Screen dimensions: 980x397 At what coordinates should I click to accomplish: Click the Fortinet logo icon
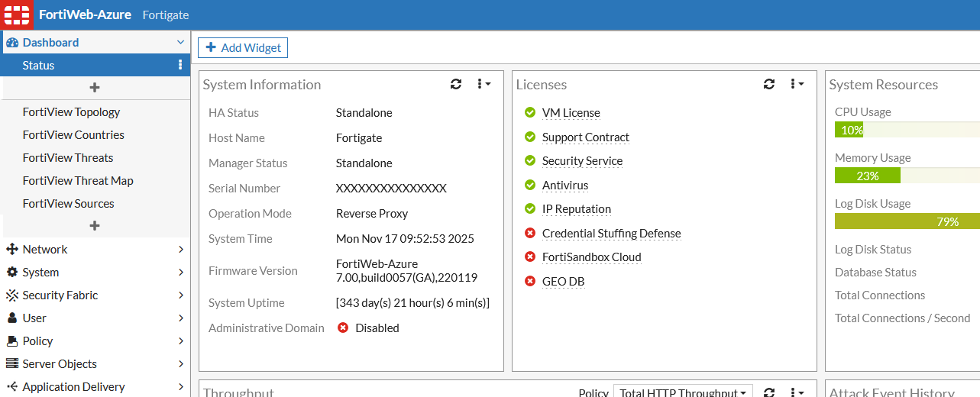pos(16,15)
